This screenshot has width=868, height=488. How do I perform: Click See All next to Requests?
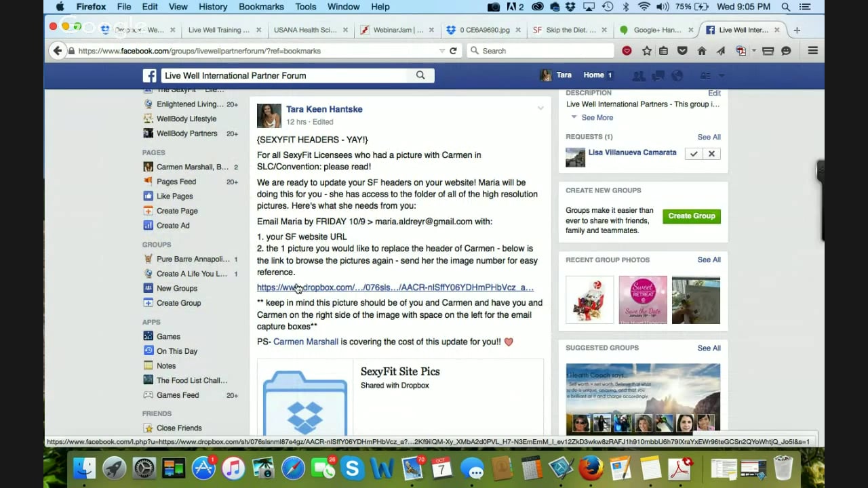tap(709, 137)
